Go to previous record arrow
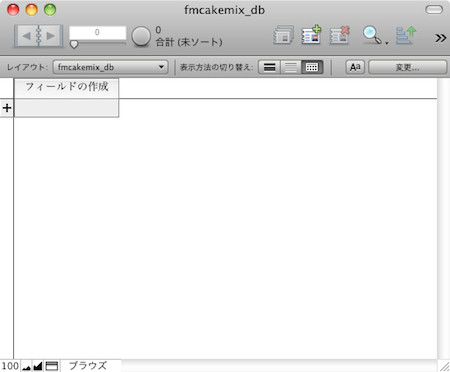Image resolution: width=450 pixels, height=372 pixels. 27,36
